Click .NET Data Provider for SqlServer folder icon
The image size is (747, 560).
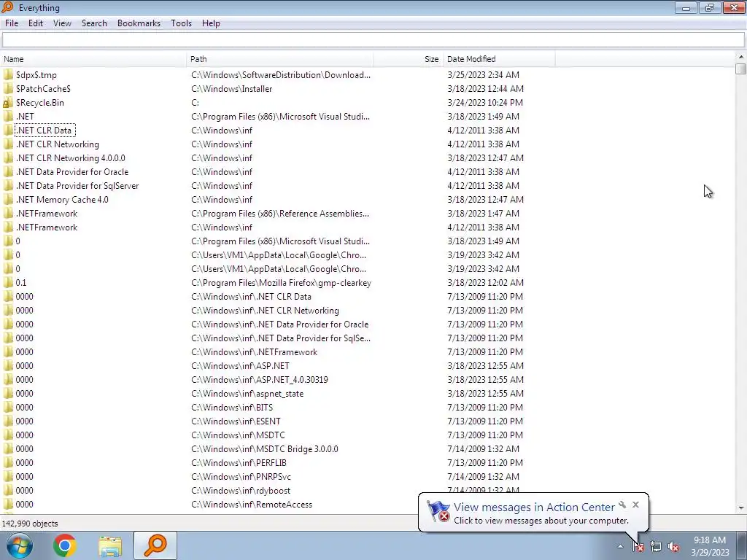coord(8,185)
